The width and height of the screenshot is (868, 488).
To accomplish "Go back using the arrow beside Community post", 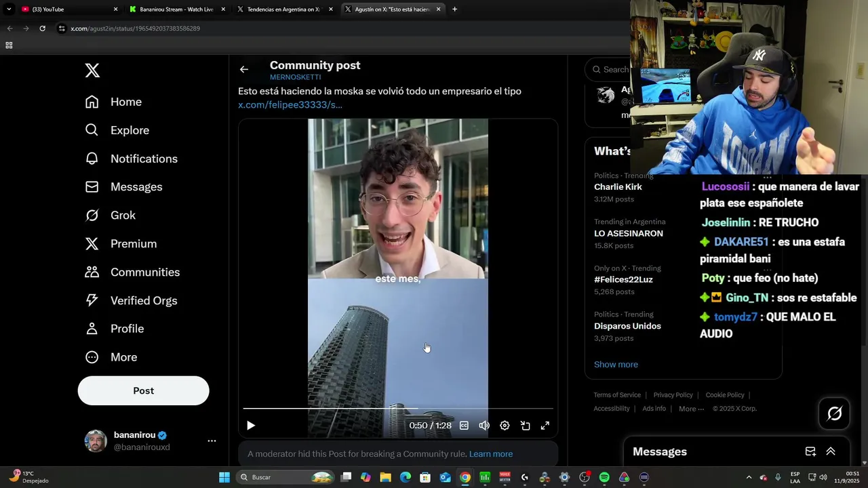I will 244,69.
